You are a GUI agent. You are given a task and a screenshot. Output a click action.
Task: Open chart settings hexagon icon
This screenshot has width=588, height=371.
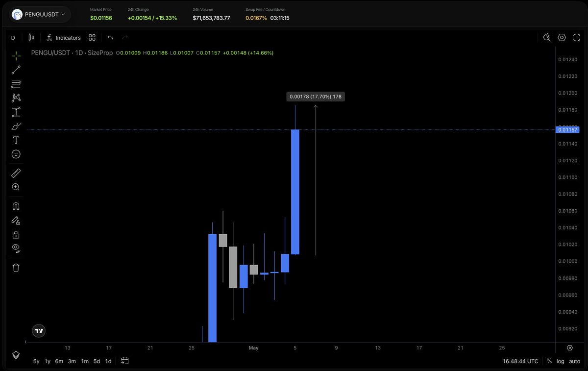[562, 38]
